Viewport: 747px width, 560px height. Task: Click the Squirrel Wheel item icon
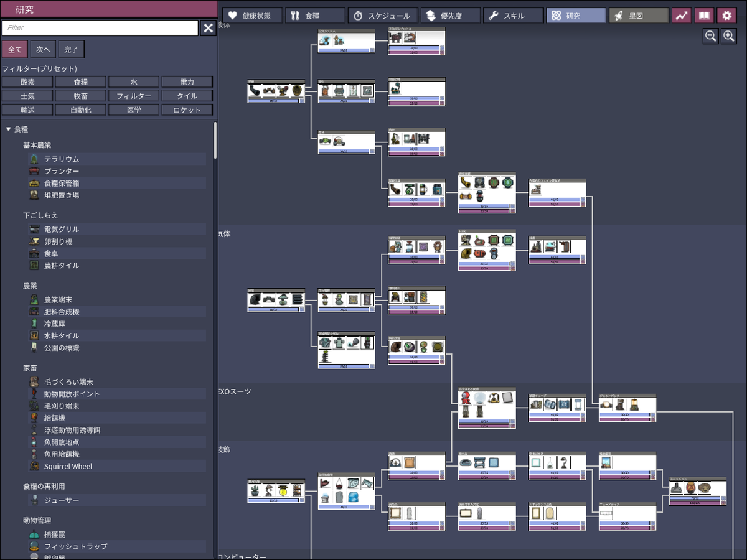pos(34,466)
